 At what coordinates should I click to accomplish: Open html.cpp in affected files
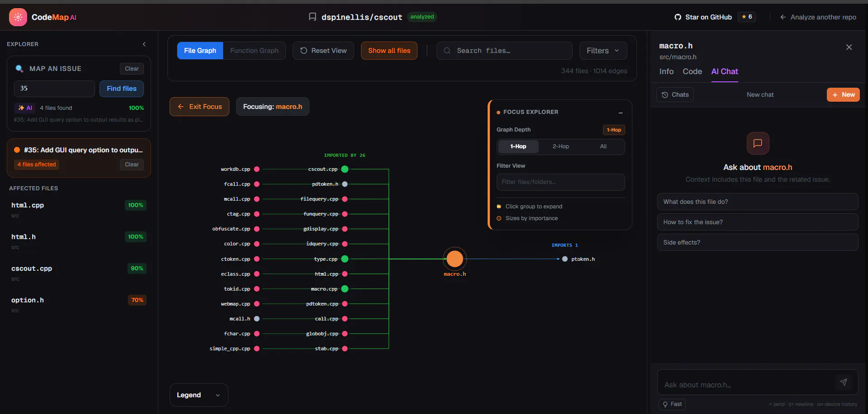click(x=79, y=210)
